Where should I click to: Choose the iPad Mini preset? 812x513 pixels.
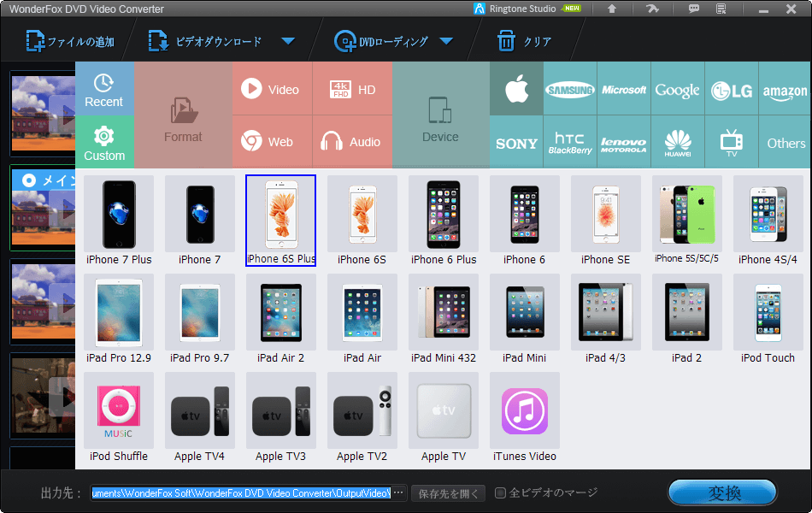click(x=525, y=319)
